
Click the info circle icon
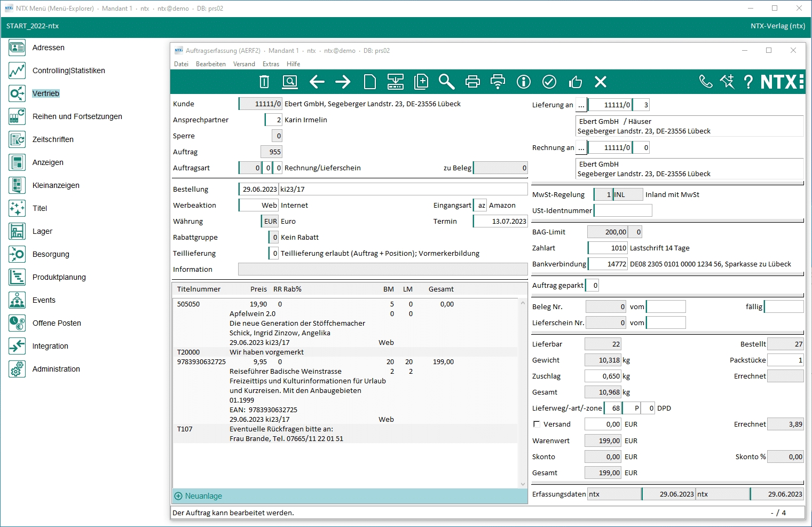tap(524, 82)
